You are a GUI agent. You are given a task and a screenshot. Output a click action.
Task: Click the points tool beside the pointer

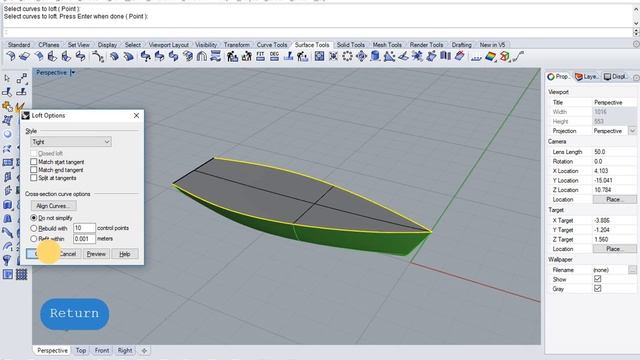22,78
